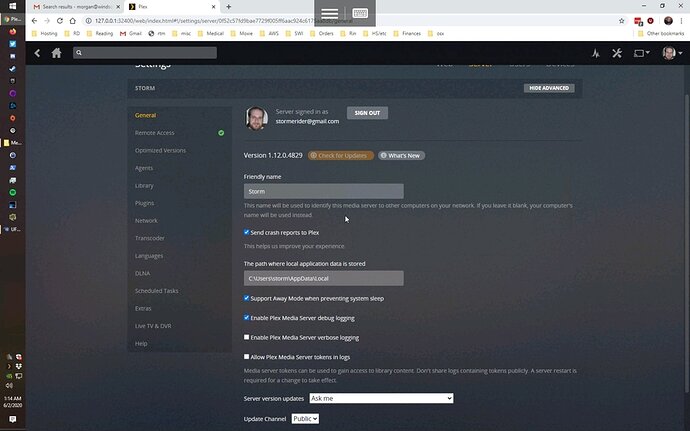Open Help section in sidebar
Screen dimensions: 690x431
click(141, 343)
